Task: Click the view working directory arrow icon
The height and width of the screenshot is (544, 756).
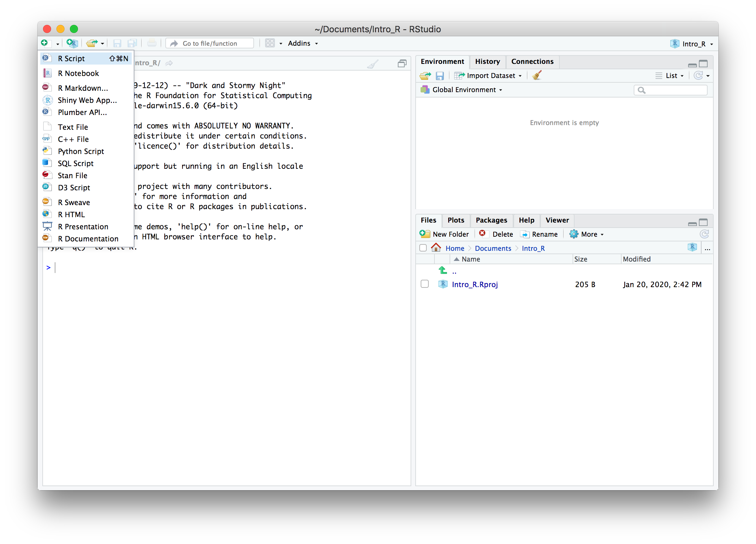Action: pyautogui.click(x=169, y=63)
